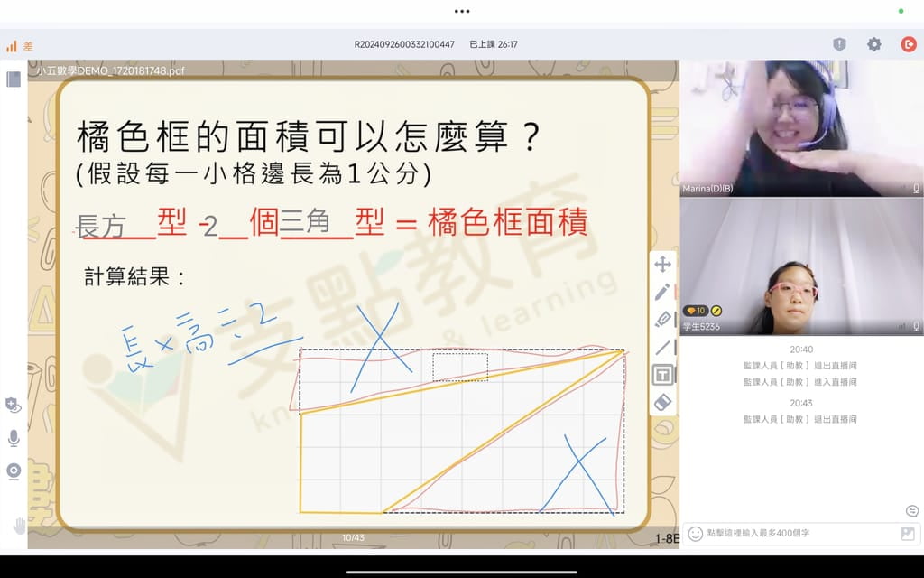Click the shield-eye privacy icon in sidebar

tap(13, 405)
